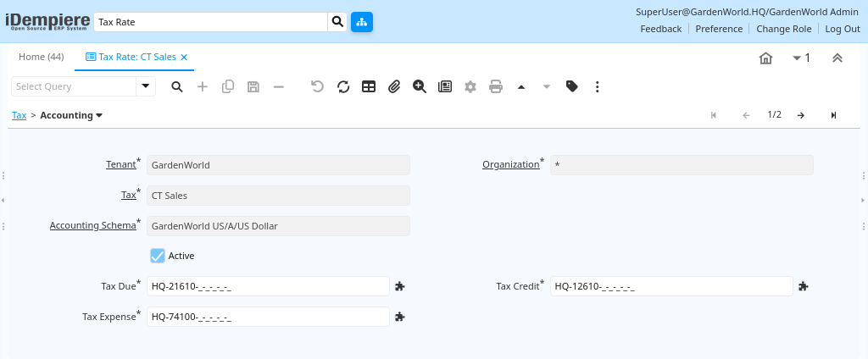
Task: Open the Preference link
Action: click(x=719, y=29)
